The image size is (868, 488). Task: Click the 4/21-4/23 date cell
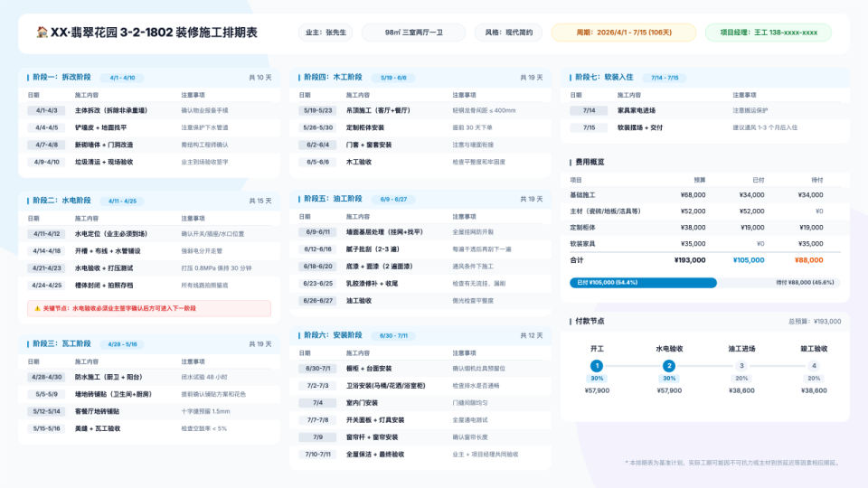click(46, 268)
